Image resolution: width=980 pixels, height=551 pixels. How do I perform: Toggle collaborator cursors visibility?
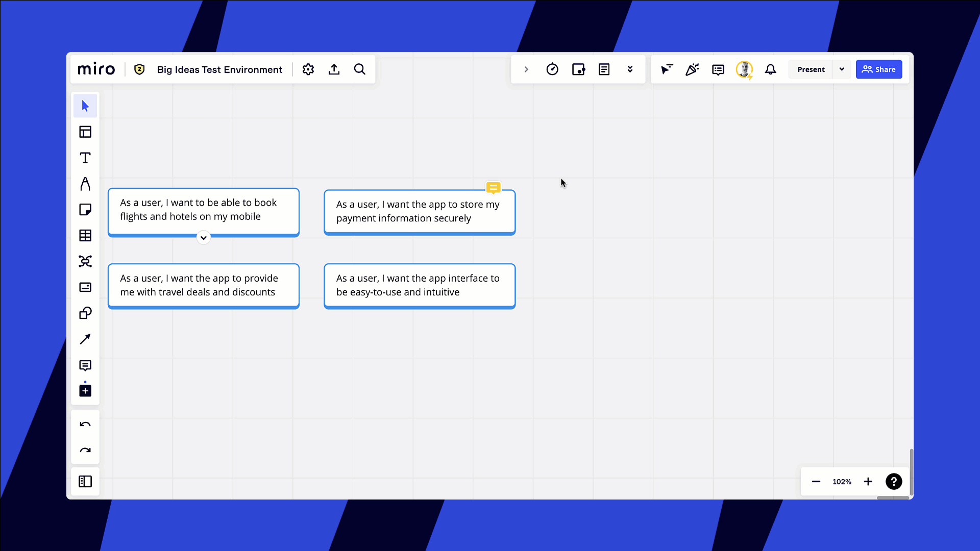[x=667, y=69]
